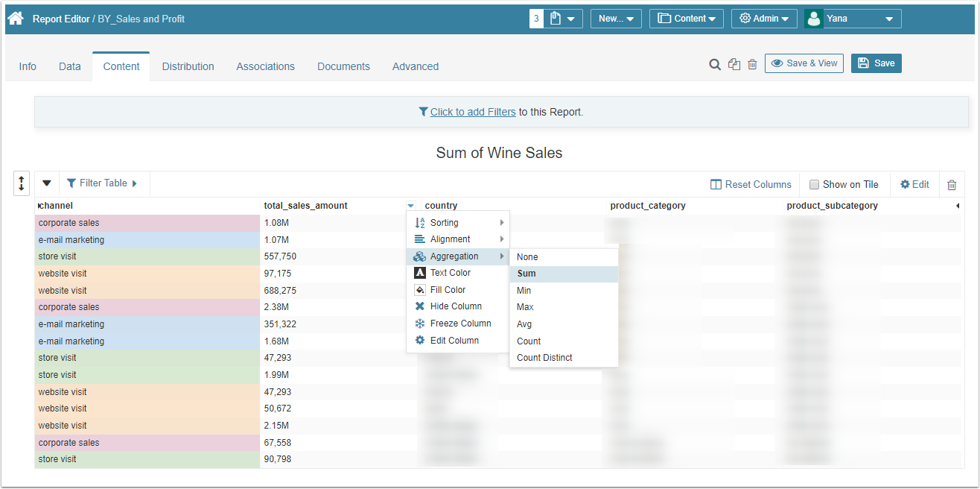This screenshot has height=489, width=980.
Task: Click Reset Columns button
Action: point(751,185)
